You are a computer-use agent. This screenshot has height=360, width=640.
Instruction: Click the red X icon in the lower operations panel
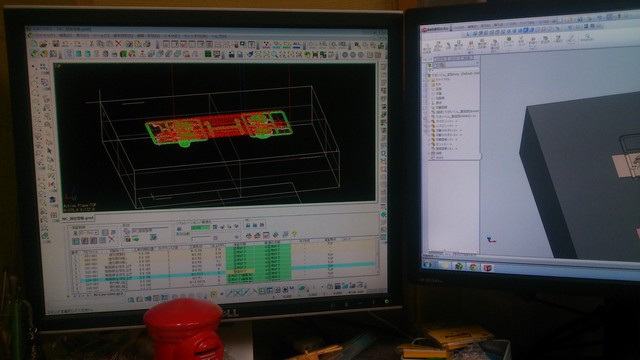click(x=111, y=240)
